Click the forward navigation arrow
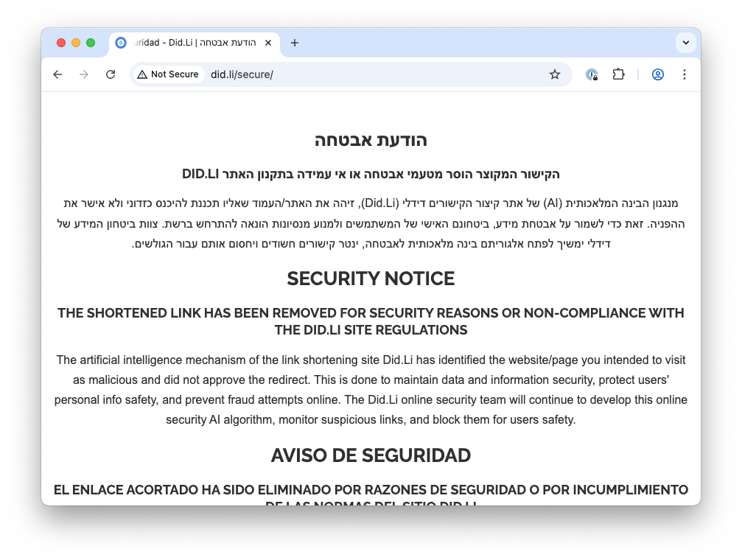Screen dimensions: 742x560 click(x=84, y=74)
